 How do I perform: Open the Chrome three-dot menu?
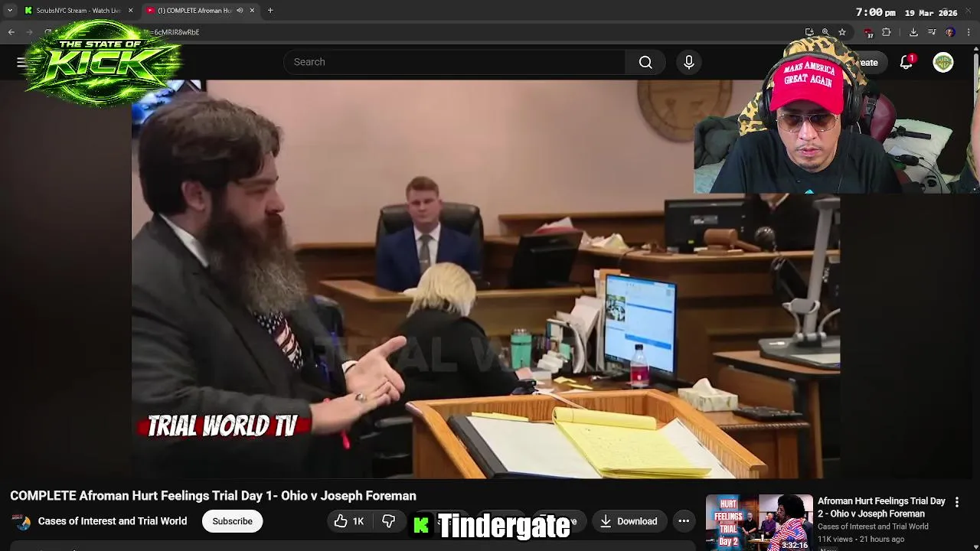(969, 32)
